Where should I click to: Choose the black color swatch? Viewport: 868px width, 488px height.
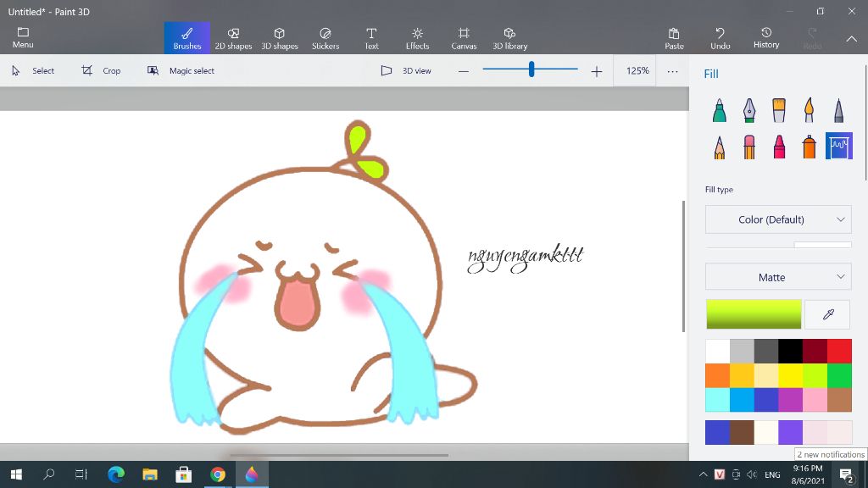(x=791, y=352)
